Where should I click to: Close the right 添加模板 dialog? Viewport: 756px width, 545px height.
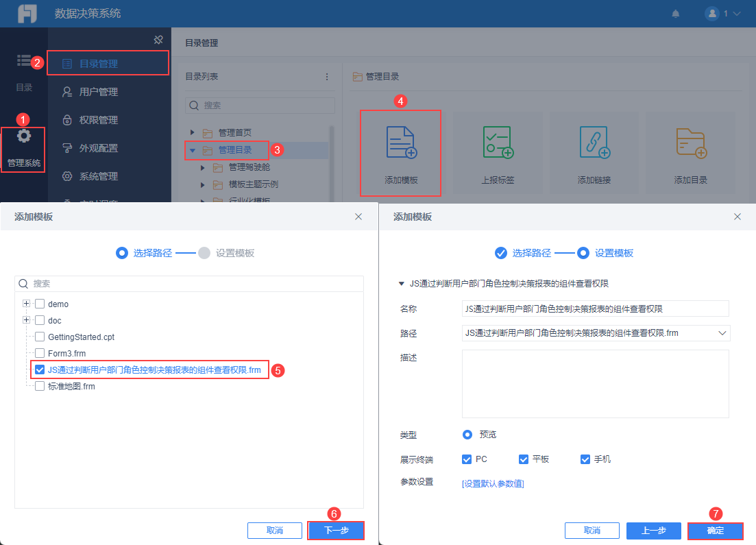737,217
